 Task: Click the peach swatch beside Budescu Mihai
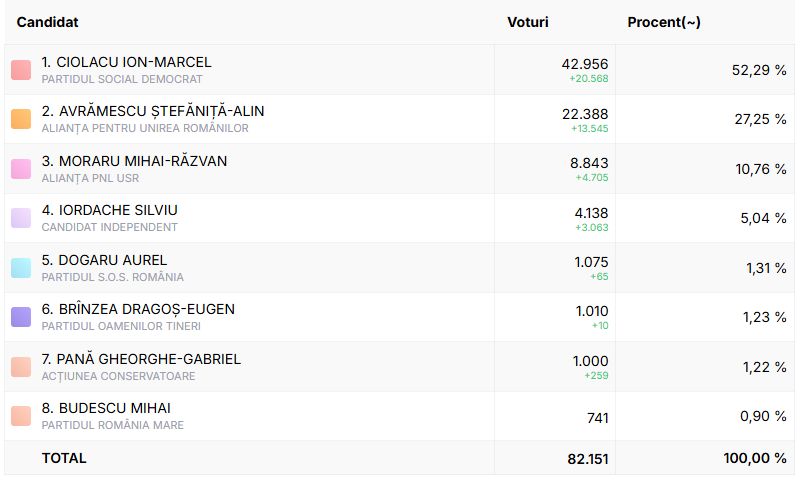click(x=21, y=416)
